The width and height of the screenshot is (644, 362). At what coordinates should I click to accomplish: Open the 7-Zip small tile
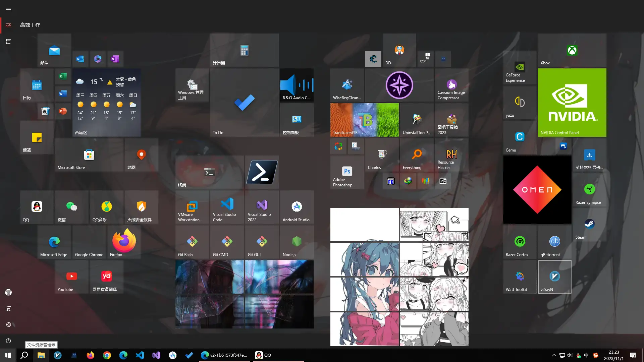443,181
